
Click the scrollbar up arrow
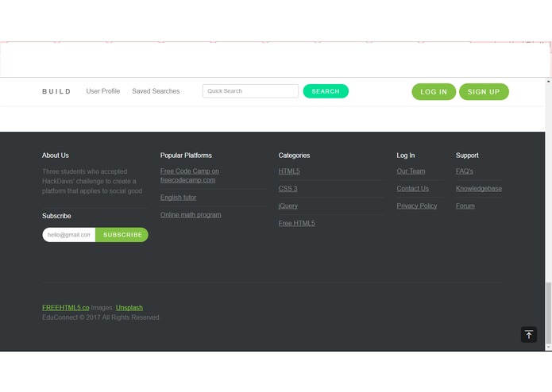click(549, 81)
